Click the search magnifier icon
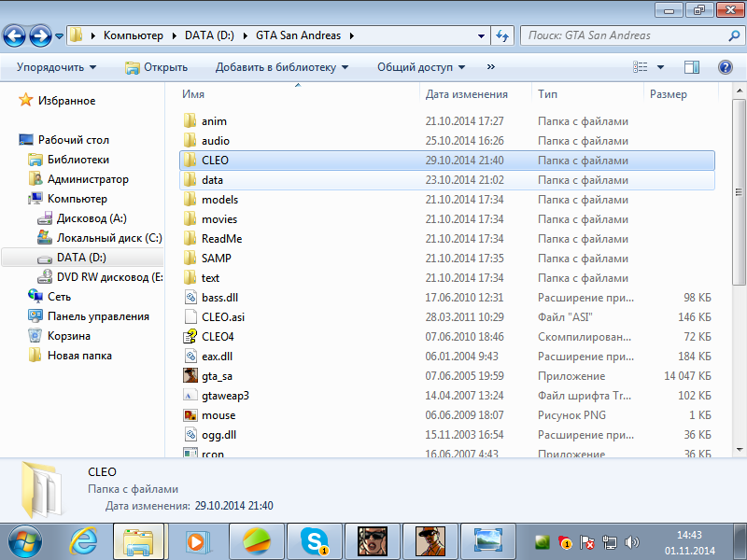Viewport: 747px width, 560px height. 735,35
